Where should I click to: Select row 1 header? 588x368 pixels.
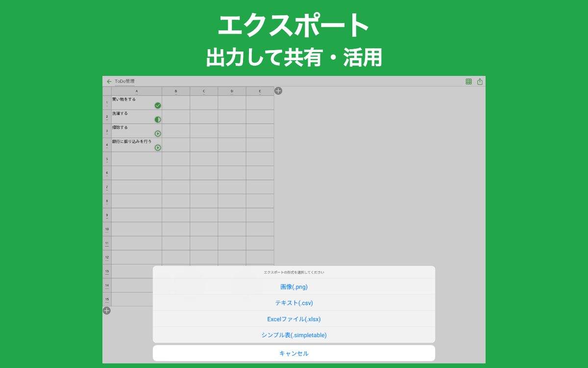107,103
